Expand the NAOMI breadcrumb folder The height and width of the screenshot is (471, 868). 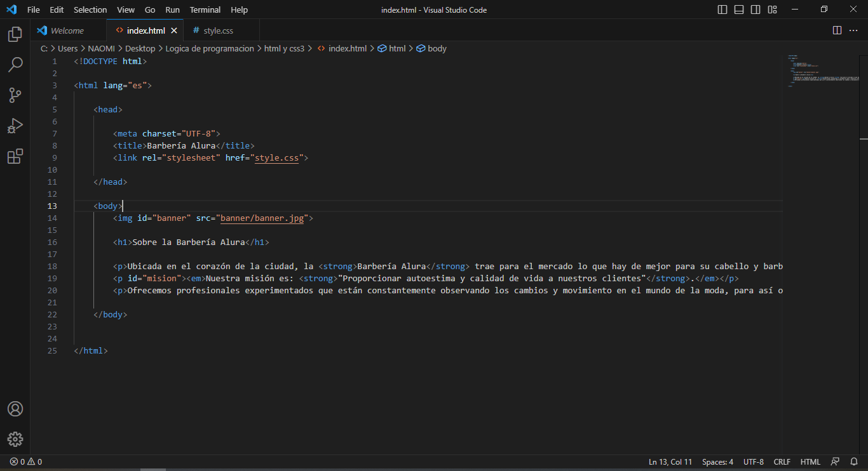[x=102, y=48]
